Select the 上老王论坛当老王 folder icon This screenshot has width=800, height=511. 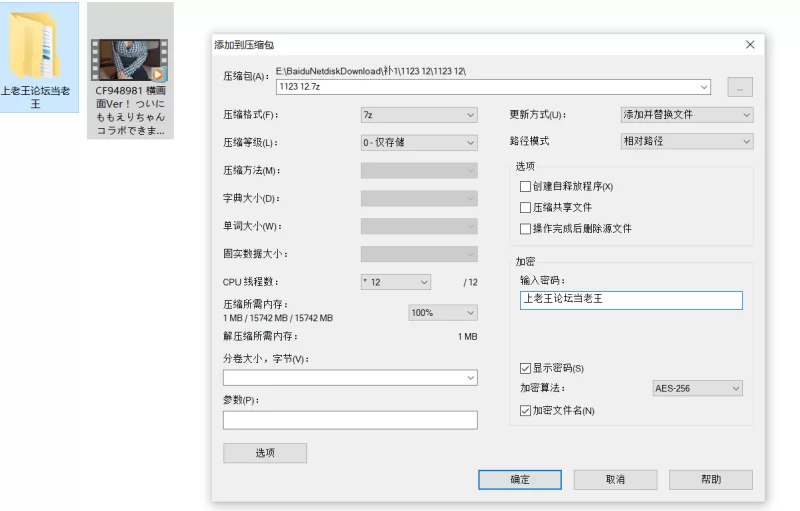(35, 46)
